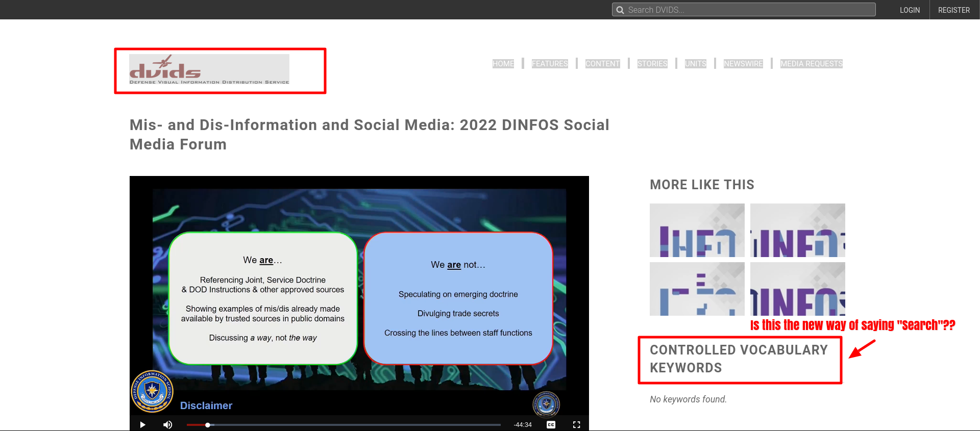Screen dimensions: 980x431
Task: Open bottom-left More Like This thumbnail
Action: tap(697, 289)
